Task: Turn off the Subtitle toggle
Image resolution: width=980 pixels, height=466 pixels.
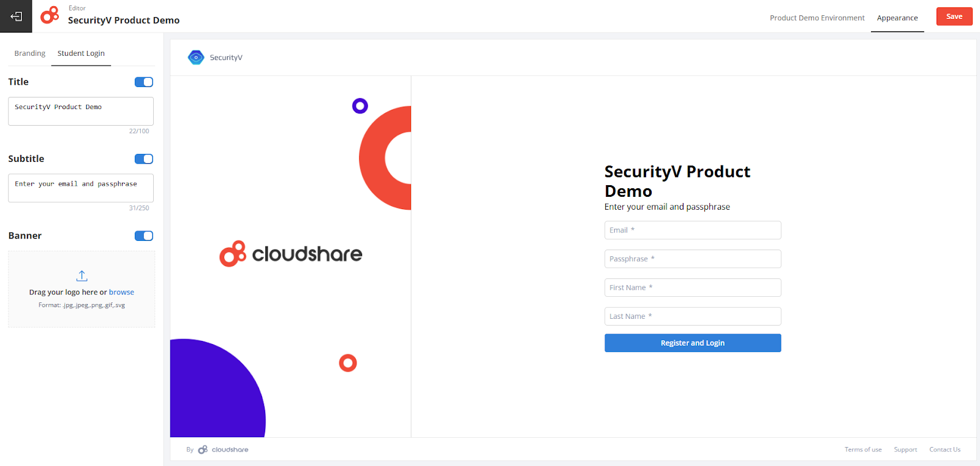Action: pos(143,159)
